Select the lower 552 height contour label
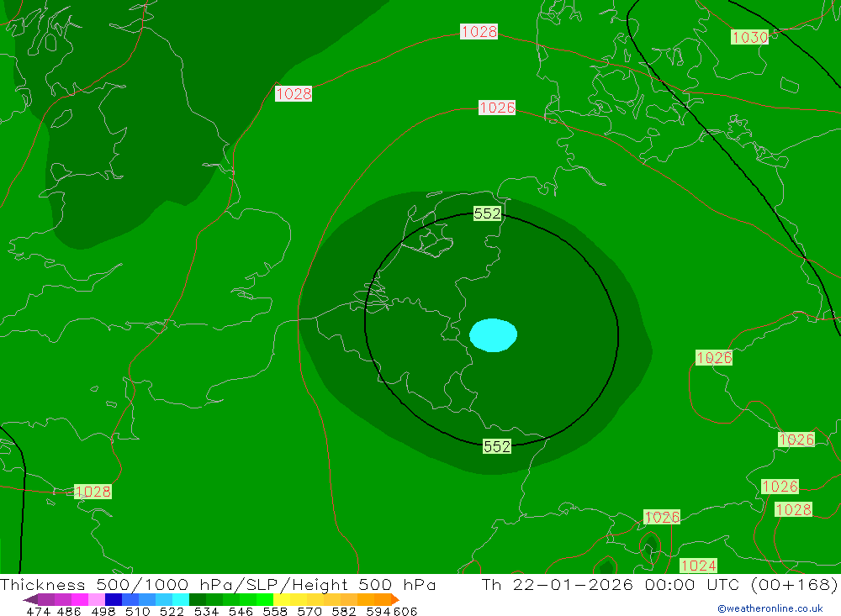Screen dimensions: 841x616 [x=497, y=446]
